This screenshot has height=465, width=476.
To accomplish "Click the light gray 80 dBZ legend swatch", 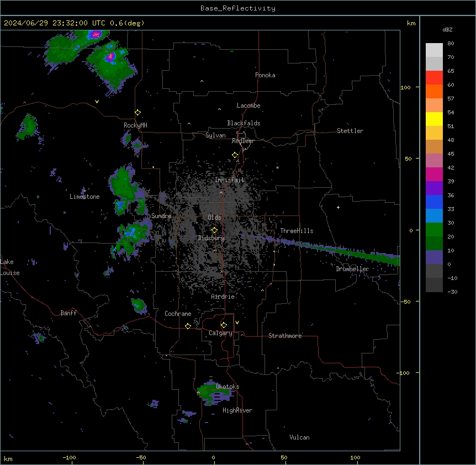I will (434, 50).
